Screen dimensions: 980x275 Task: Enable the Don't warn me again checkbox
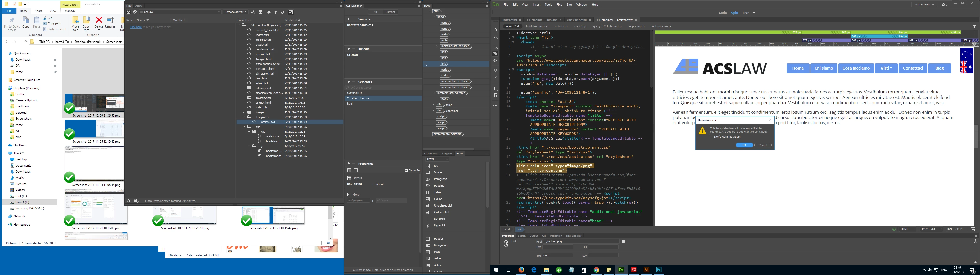pos(712,137)
